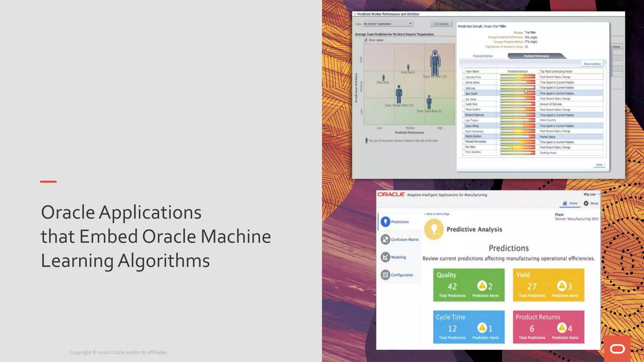Open the My Directs' Organization dropdown
644x362 pixels.
pyautogui.click(x=410, y=24)
